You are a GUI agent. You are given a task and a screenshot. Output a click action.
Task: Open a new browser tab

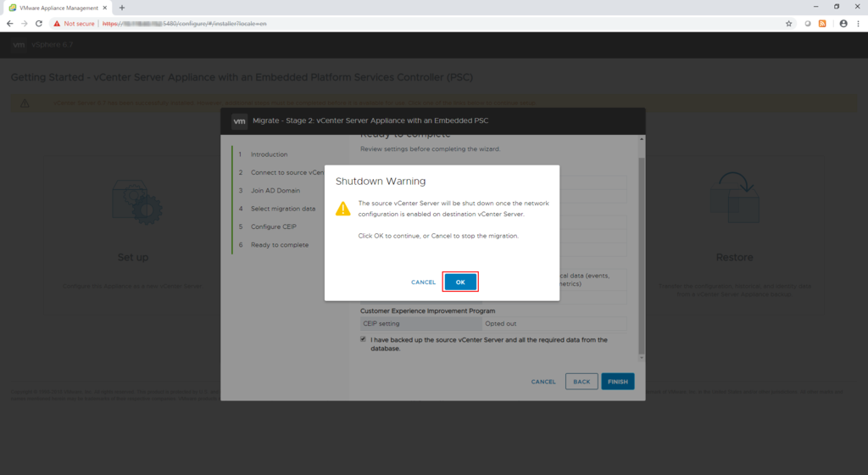pos(122,8)
